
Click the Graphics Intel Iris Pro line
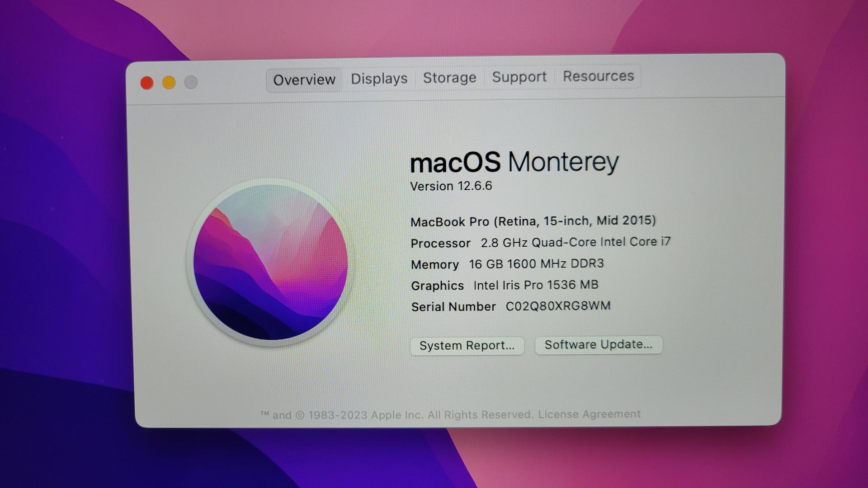coord(505,285)
